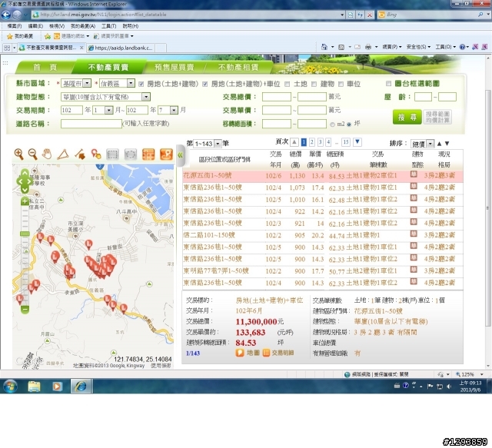The width and height of the screenshot is (492, 448).
Task: Click the IE home icon in command bar
Action: click(324, 47)
